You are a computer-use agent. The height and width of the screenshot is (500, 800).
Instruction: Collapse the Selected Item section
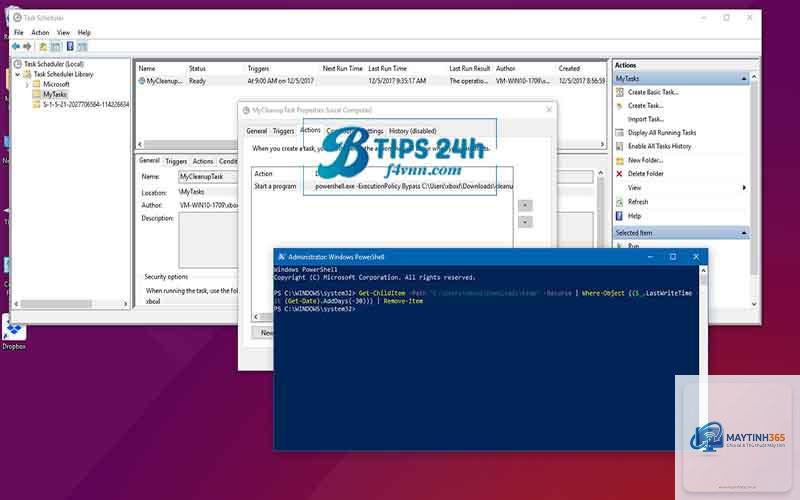coord(744,233)
